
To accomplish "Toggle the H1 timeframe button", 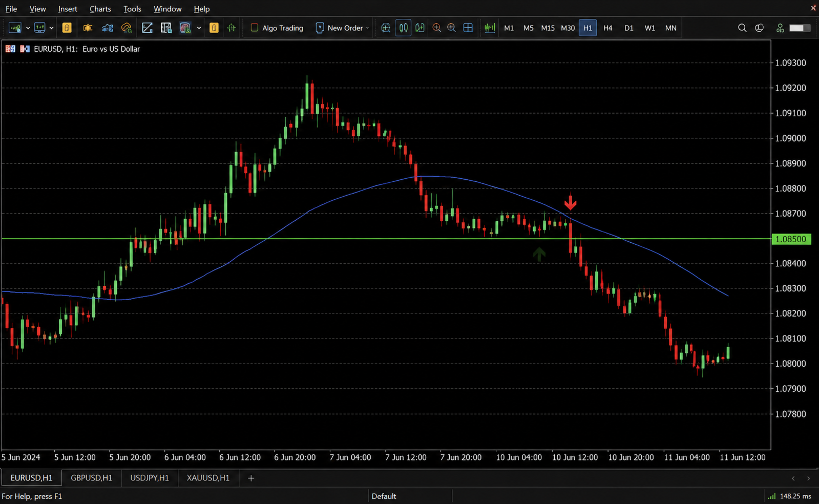I will [x=587, y=28].
